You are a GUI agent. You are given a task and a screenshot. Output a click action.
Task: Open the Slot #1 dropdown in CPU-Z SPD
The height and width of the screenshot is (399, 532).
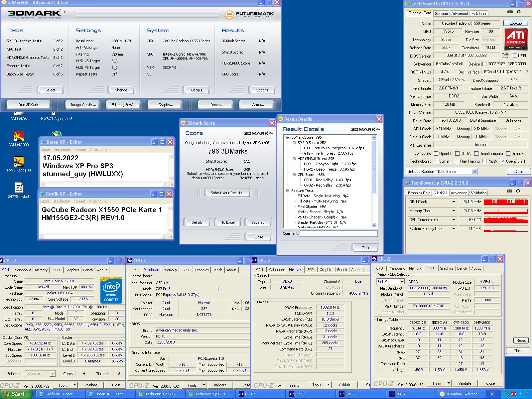point(401,282)
